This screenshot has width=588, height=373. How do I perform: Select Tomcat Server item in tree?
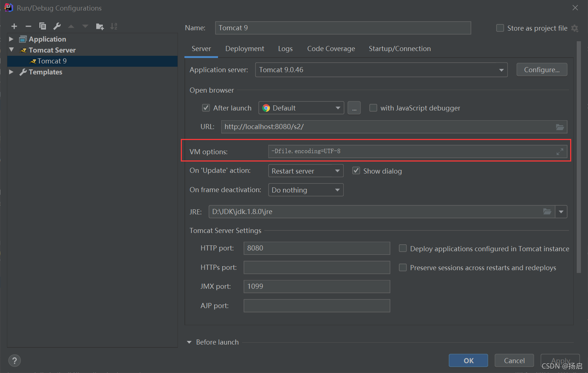click(48, 50)
